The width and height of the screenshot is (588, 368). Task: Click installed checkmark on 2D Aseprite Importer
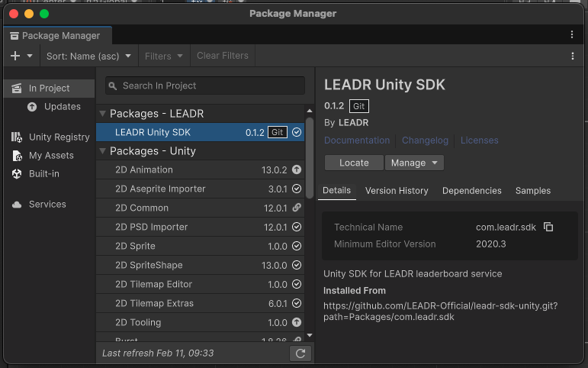pos(297,189)
